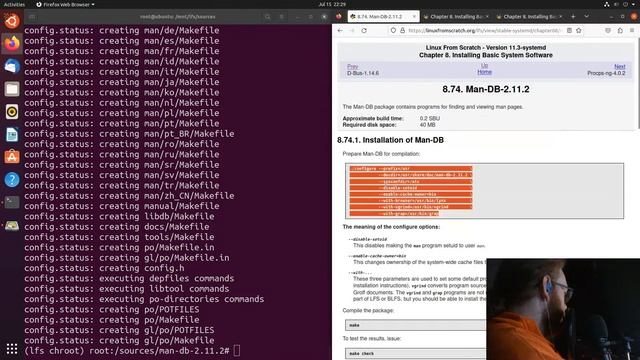640x360 pixels.
Task: Click the Ubuntu logo icon atop the dock
Action: coord(12,20)
